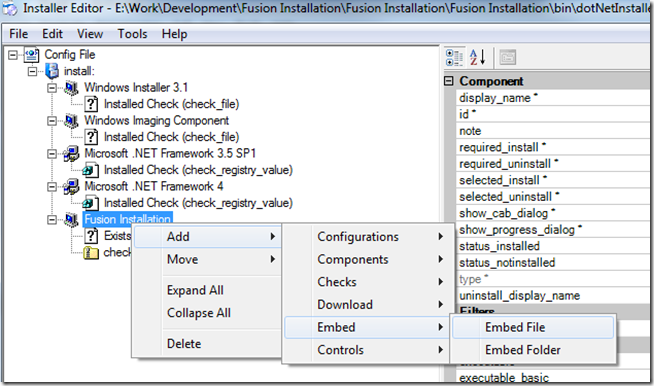
Task: Click the Property Pages toolbar icon
Action: [508, 57]
